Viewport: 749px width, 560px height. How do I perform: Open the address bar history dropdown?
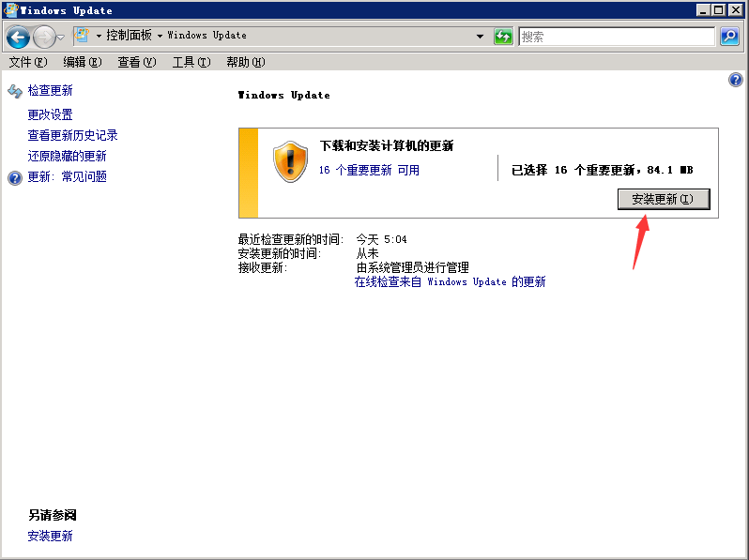click(x=480, y=37)
